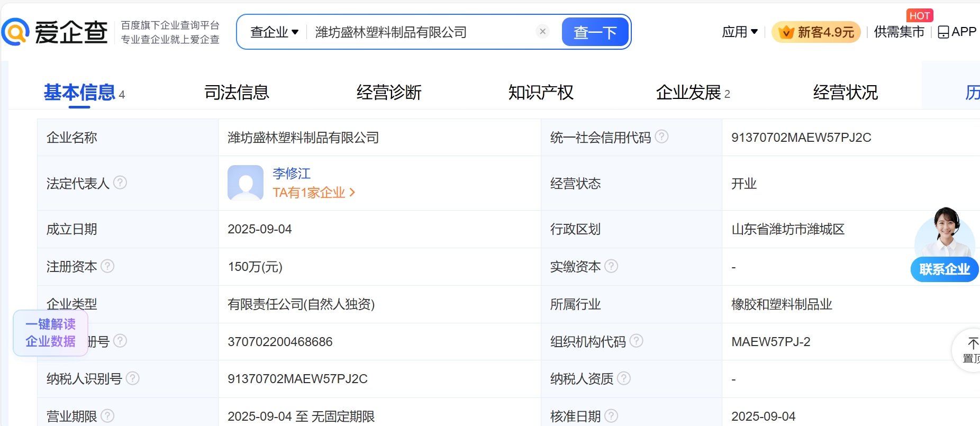Click the Aiqicha logo icon

point(16,32)
